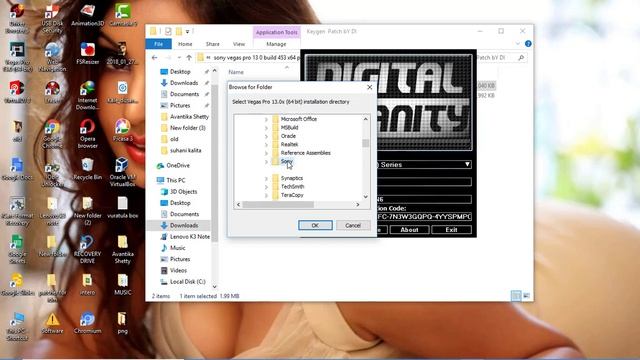The width and height of the screenshot is (640, 360).
Task: Select the RECOVERY DRIVE desktop shortcut
Action: (87, 249)
